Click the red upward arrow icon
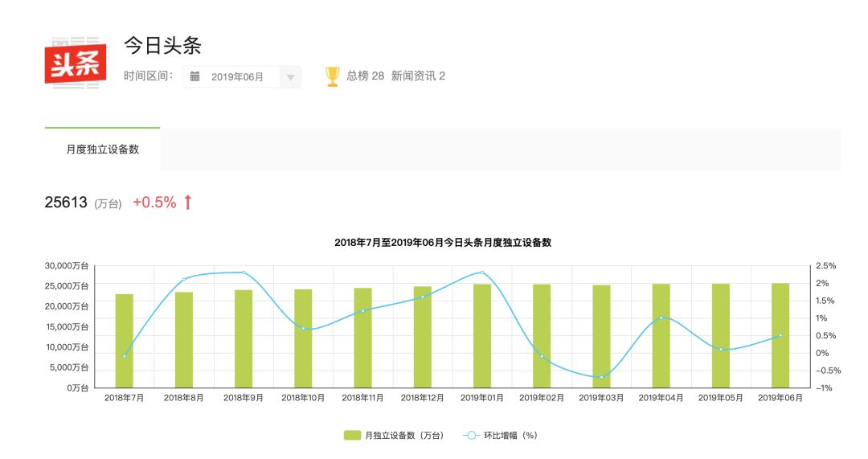This screenshot has height=459, width=868. (187, 202)
